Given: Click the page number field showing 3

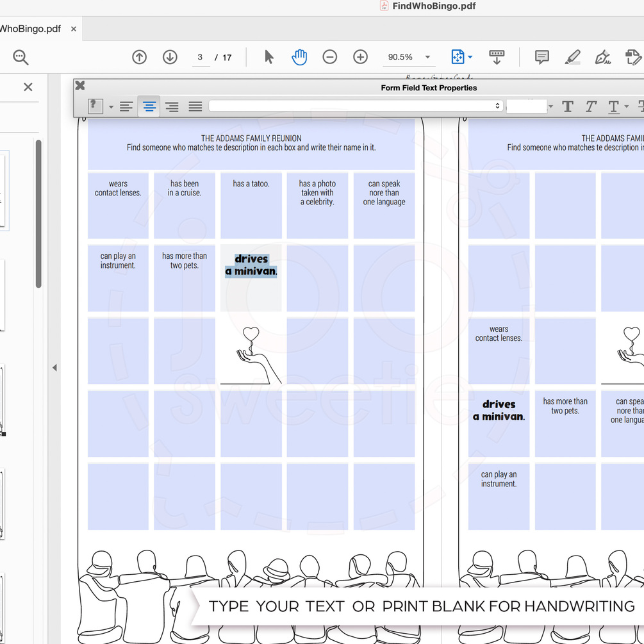Looking at the screenshot, I should coord(201,57).
